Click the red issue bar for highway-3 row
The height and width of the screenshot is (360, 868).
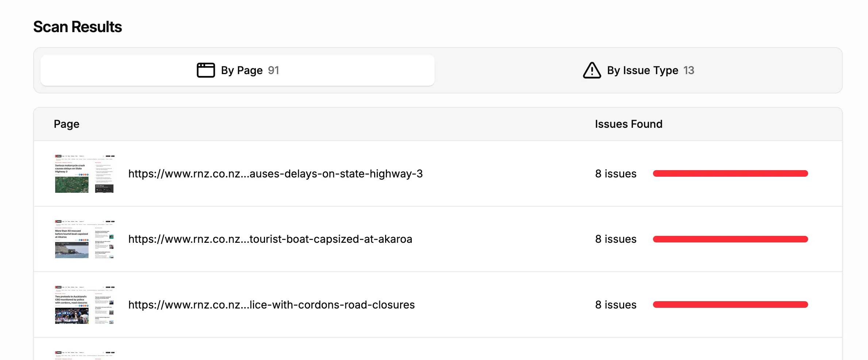[x=730, y=173]
